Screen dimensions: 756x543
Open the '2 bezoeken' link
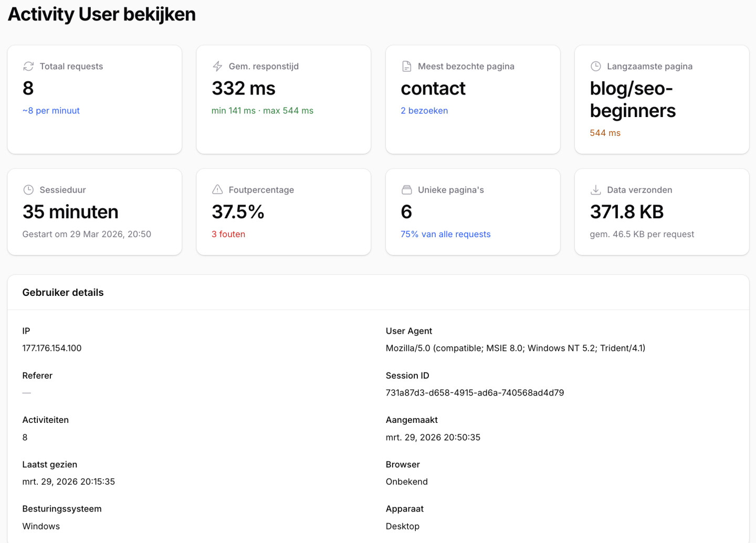click(424, 111)
